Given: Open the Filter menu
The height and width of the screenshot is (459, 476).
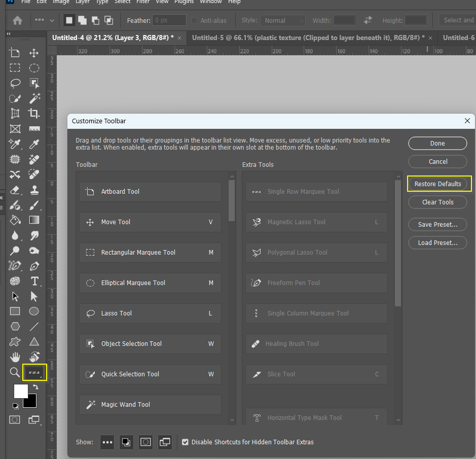Looking at the screenshot, I should [x=142, y=2].
